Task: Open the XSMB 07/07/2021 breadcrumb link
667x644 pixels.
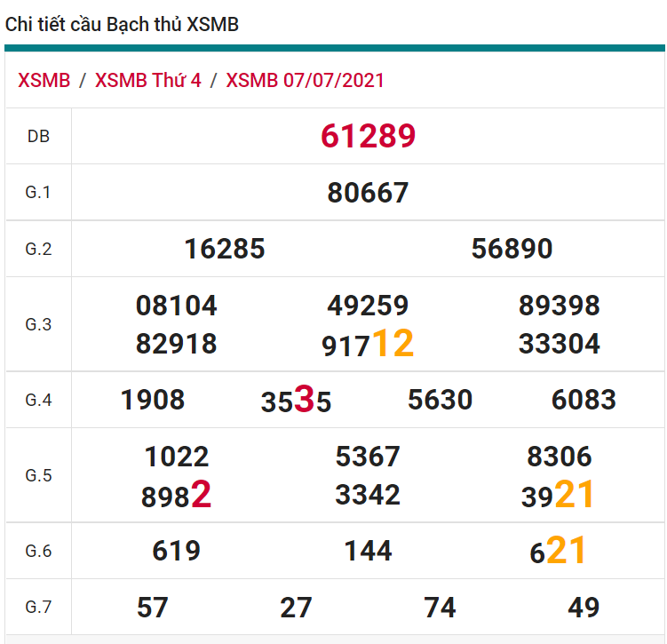Action: tap(305, 80)
